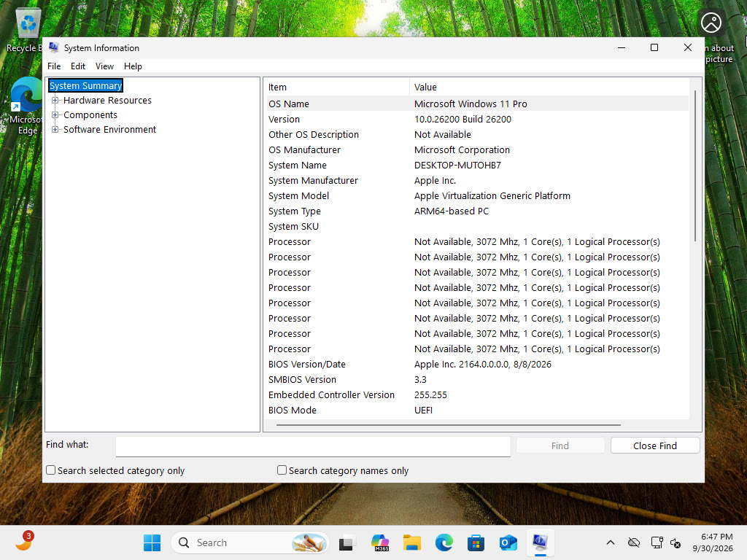Maximize the System Information window

click(x=654, y=47)
